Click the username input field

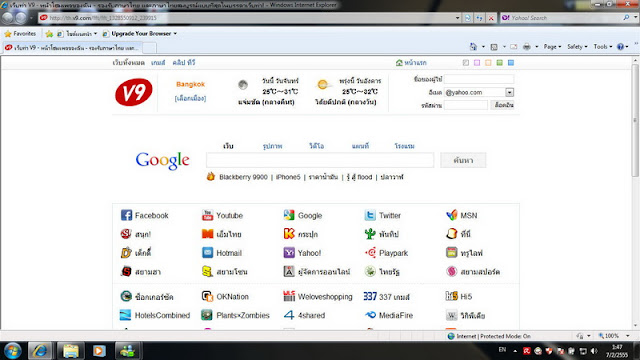point(479,79)
